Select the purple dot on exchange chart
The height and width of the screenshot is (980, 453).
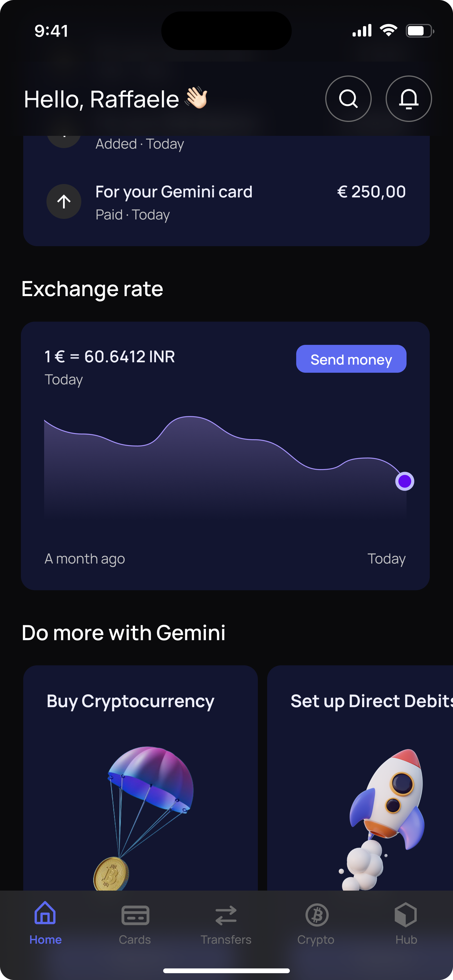pyautogui.click(x=405, y=481)
